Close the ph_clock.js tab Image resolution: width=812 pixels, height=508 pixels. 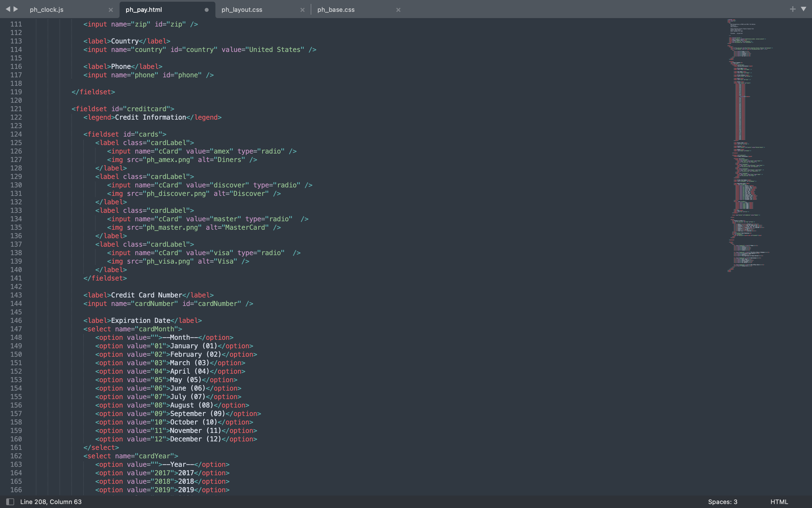point(111,10)
